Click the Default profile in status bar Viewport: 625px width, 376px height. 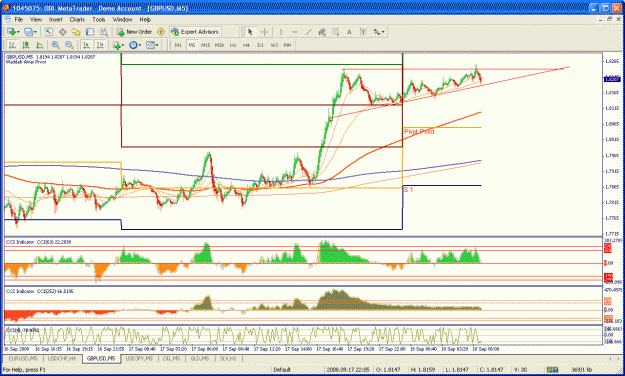pos(282,370)
